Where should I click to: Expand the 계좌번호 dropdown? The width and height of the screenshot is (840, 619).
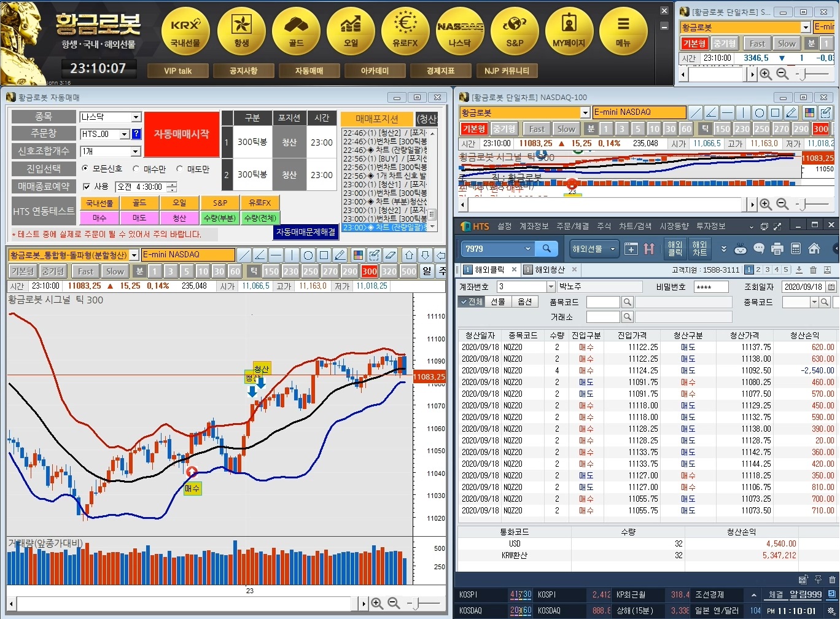[551, 287]
